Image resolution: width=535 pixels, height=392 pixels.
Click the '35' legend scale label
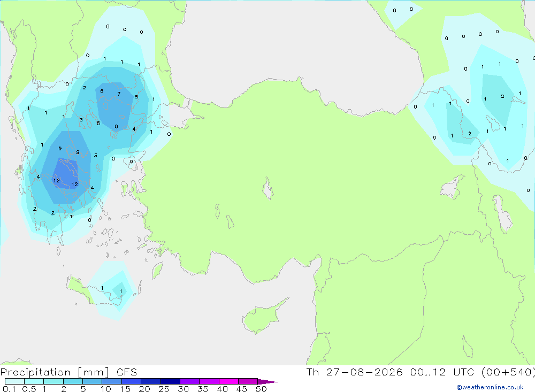point(203,389)
